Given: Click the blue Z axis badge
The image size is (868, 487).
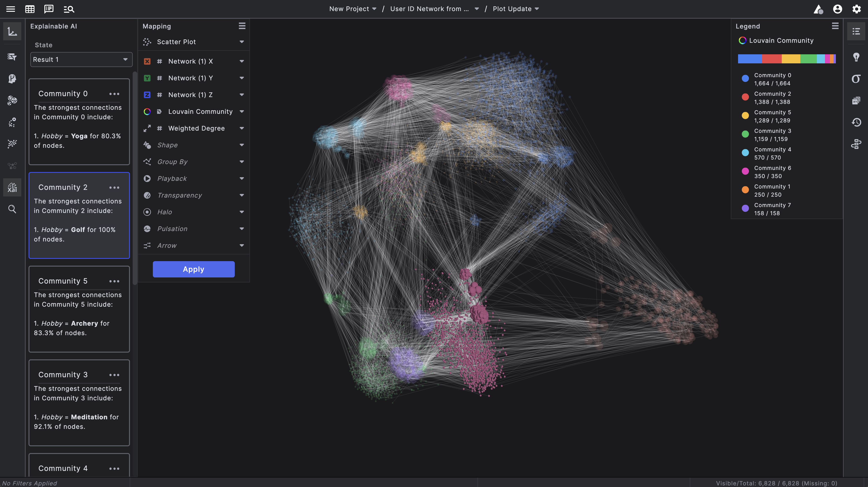Looking at the screenshot, I should click(x=147, y=95).
